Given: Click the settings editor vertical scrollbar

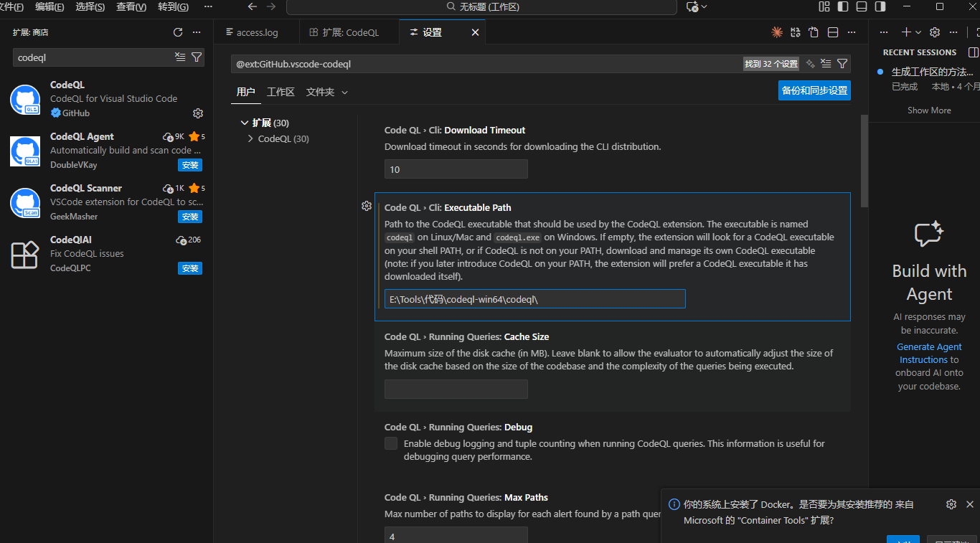Looking at the screenshot, I should tap(864, 161).
